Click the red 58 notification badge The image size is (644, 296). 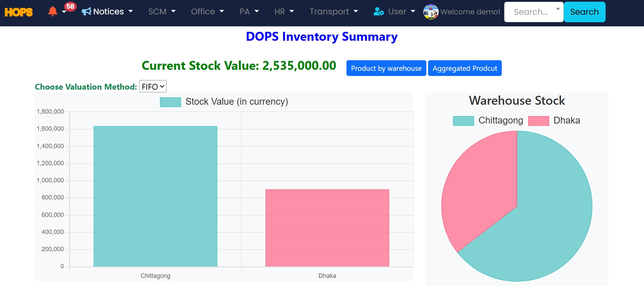click(x=70, y=7)
